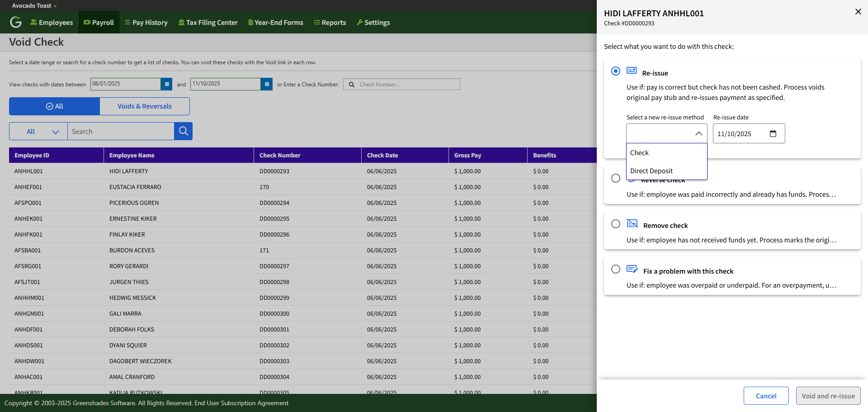
Task: Click the Remove check icon
Action: point(632,223)
